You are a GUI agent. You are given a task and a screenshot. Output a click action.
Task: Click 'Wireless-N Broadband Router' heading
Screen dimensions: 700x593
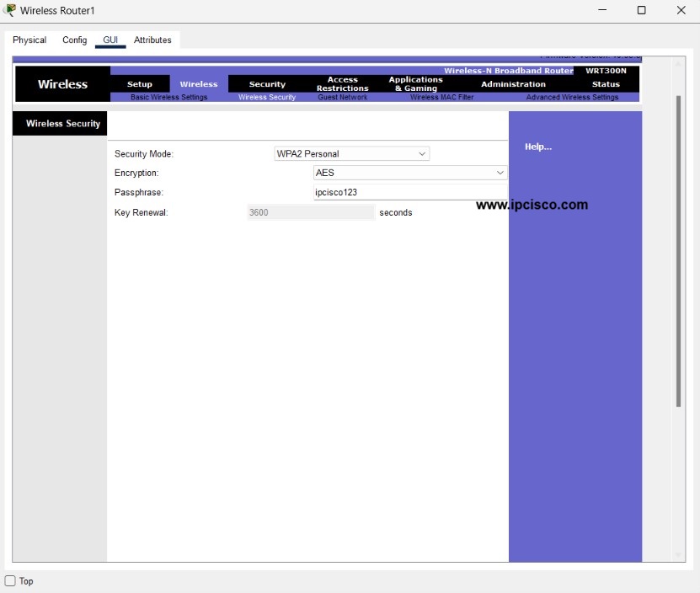click(509, 71)
